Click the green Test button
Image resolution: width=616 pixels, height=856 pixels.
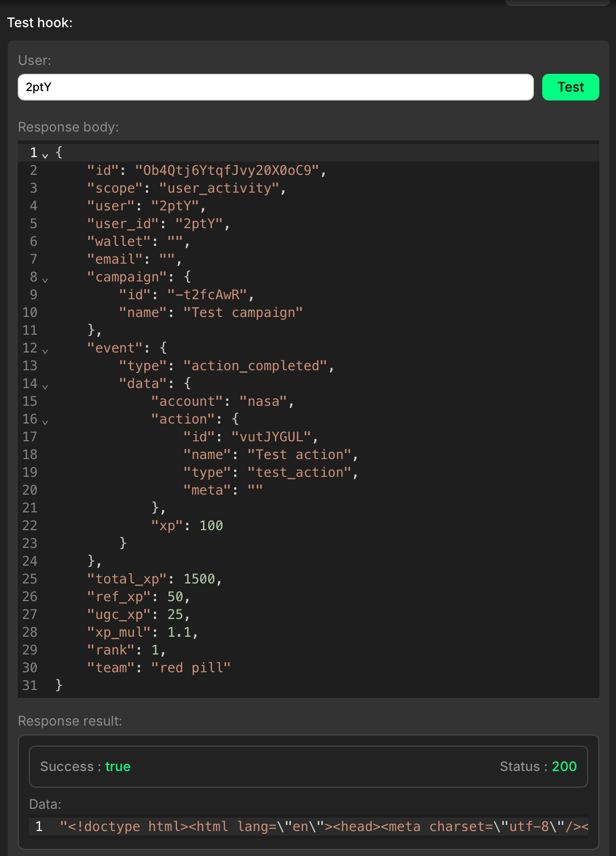click(x=570, y=87)
